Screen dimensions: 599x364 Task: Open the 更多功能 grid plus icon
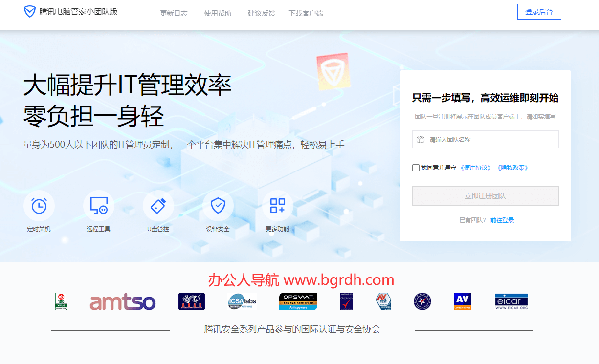pos(278,206)
